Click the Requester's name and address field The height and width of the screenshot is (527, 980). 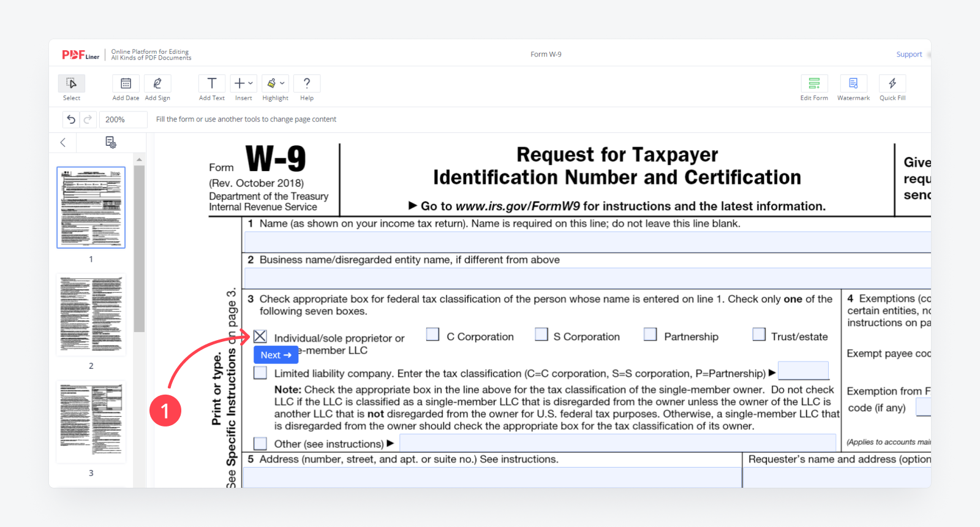(837, 477)
